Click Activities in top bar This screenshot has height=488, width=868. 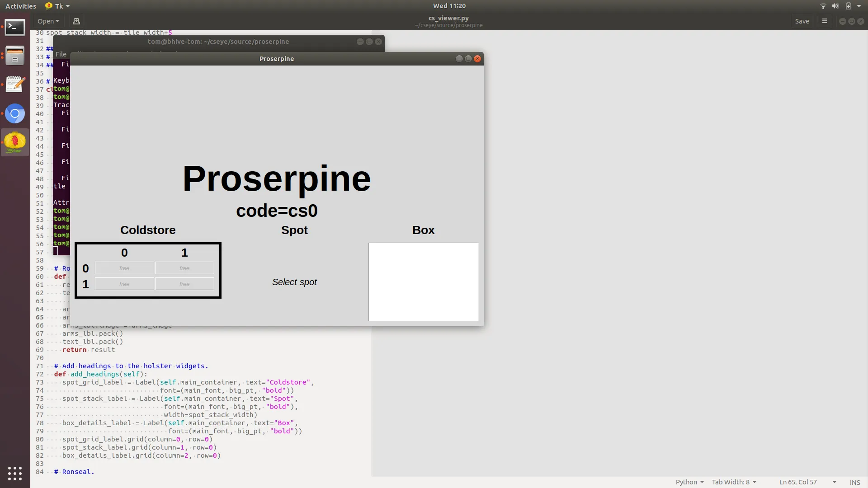pyautogui.click(x=21, y=6)
